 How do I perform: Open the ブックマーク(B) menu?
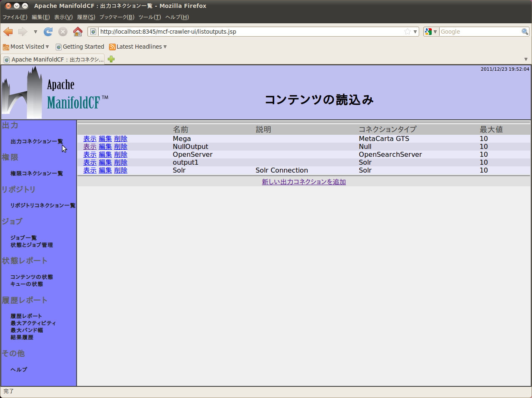(117, 17)
